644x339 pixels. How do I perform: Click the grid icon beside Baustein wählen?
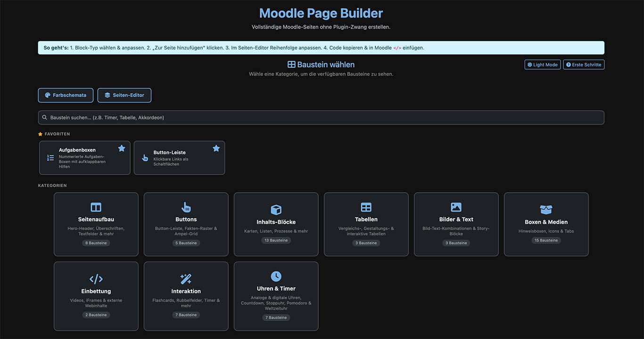[x=291, y=65]
